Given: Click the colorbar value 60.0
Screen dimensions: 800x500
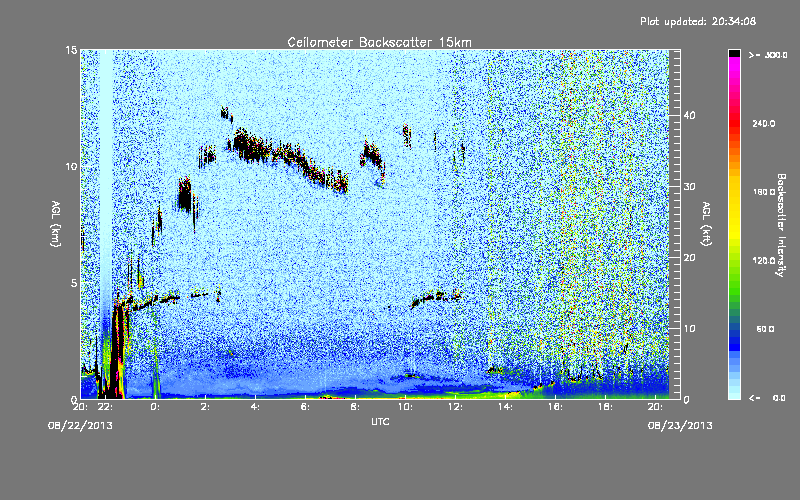Looking at the screenshot, I should click(x=765, y=329).
